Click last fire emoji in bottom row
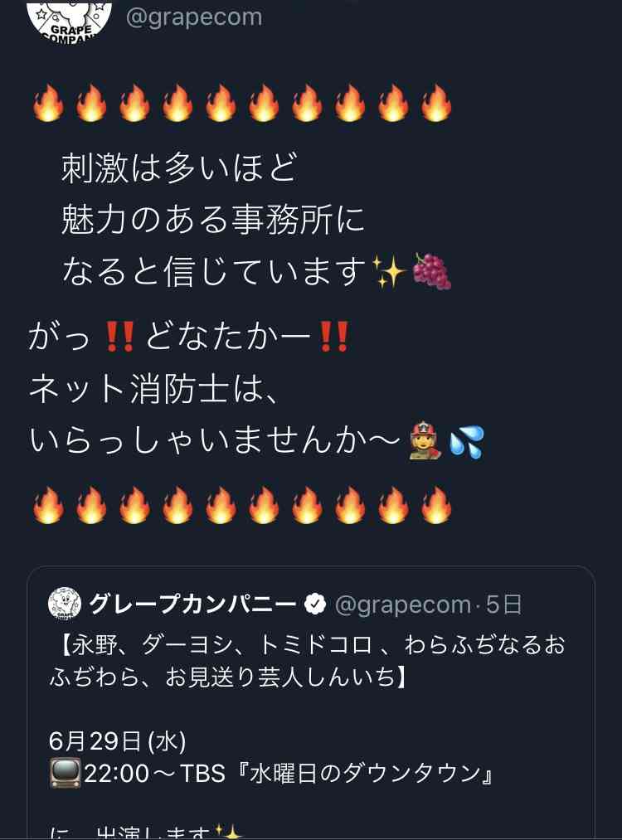This screenshot has width=622, height=840. (x=436, y=505)
